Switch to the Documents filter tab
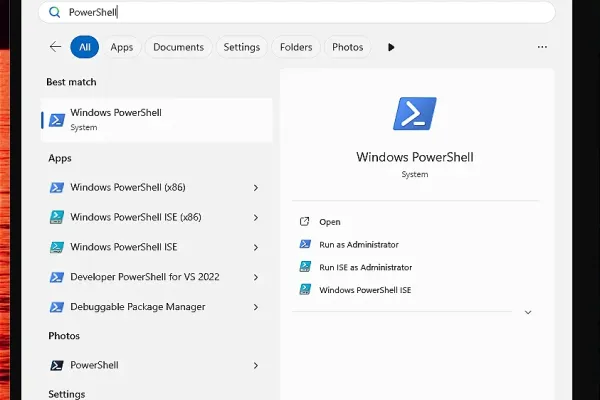600x400 pixels. coord(178,47)
